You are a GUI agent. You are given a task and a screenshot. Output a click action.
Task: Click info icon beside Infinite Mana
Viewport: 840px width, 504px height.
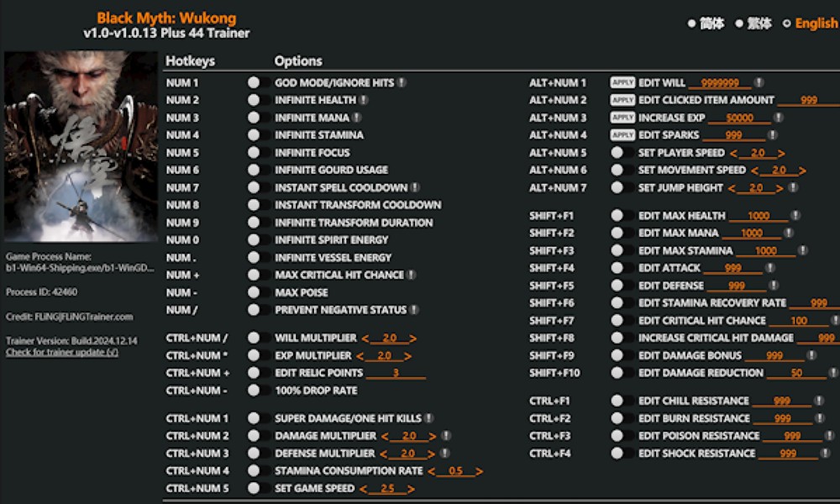point(357,118)
